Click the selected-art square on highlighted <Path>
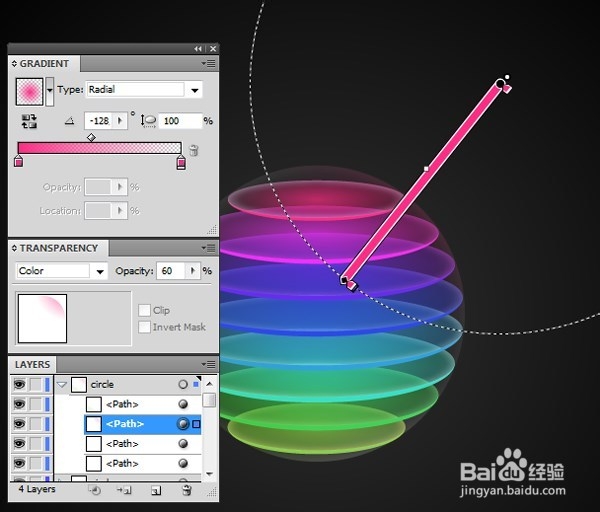Image resolution: width=600 pixels, height=512 pixels. pyautogui.click(x=196, y=424)
